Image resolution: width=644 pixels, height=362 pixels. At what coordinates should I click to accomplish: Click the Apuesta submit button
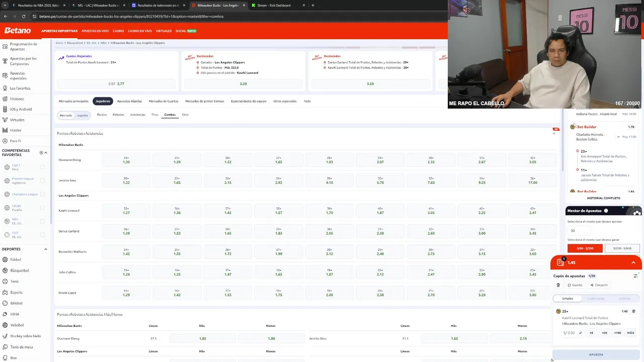pyautogui.click(x=596, y=354)
